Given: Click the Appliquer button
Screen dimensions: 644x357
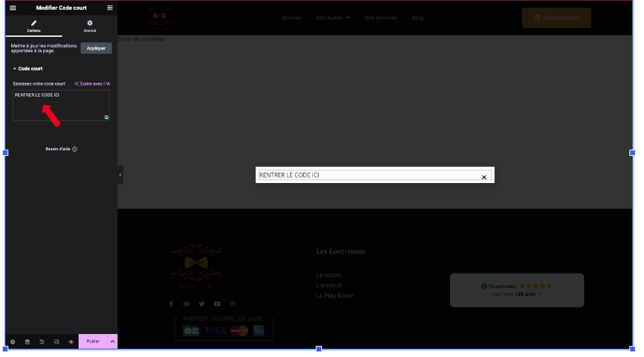Looking at the screenshot, I should (96, 48).
